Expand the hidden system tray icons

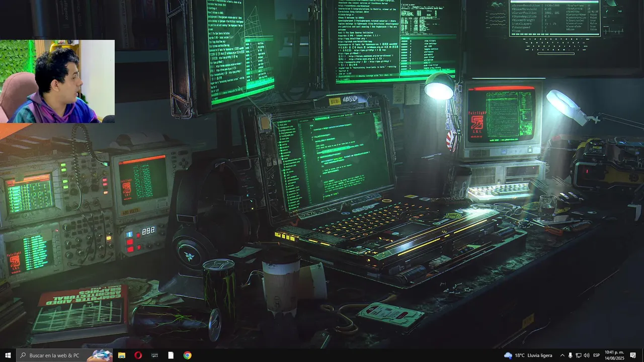(562, 355)
